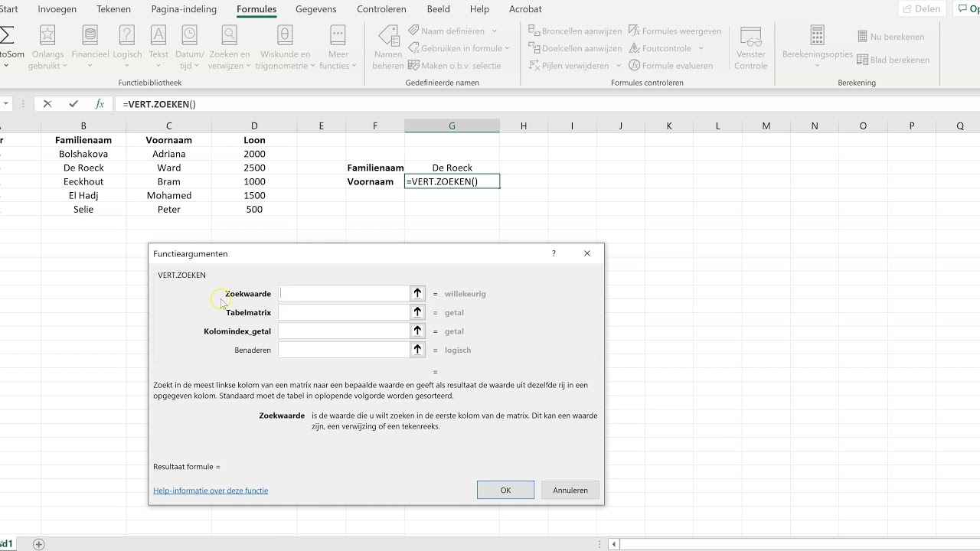Open the Controleren tab
The height and width of the screenshot is (551, 980).
click(x=381, y=9)
